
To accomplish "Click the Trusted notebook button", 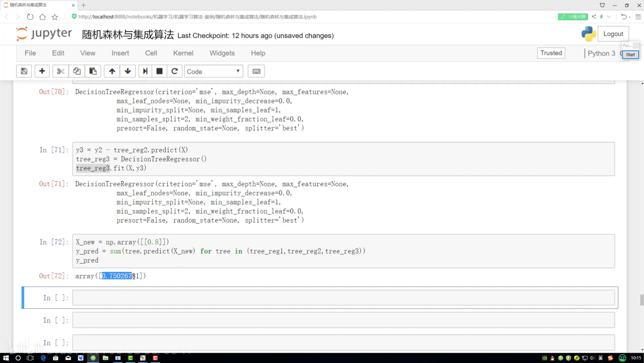I will click(x=551, y=53).
